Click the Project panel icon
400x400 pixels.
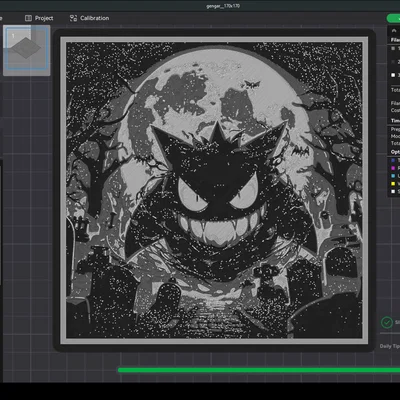(x=28, y=18)
